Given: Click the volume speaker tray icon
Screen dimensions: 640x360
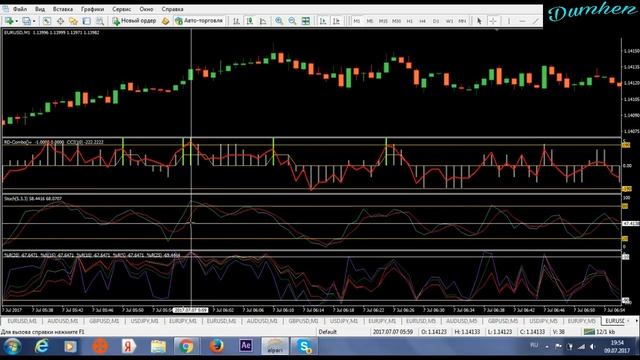Looking at the screenshot, I should (593, 347).
